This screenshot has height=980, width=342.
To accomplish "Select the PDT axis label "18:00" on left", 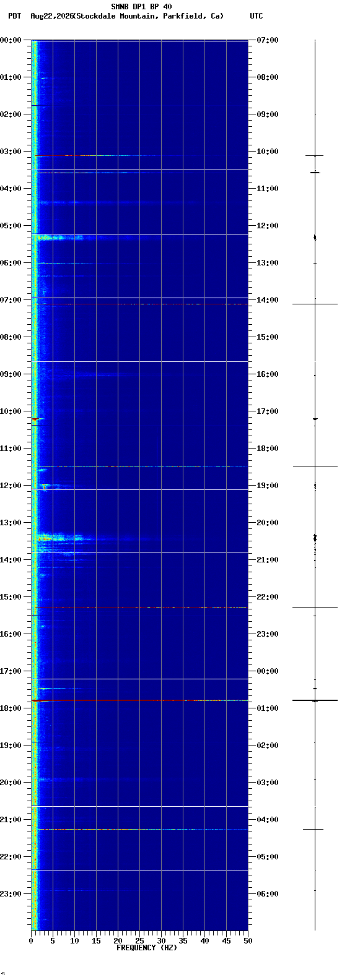I will click(11, 708).
